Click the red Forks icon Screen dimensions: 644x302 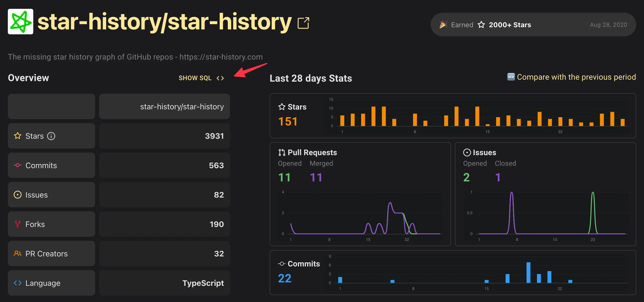[x=18, y=224]
